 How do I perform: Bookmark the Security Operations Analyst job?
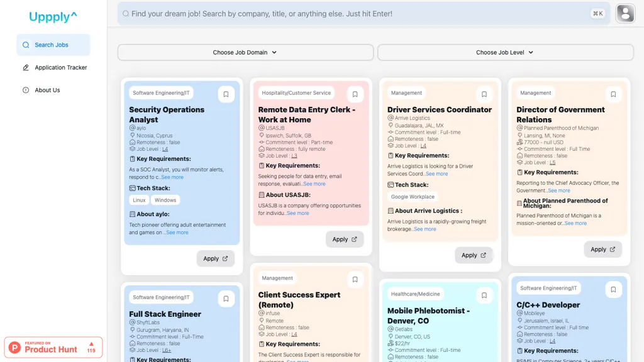pyautogui.click(x=226, y=94)
